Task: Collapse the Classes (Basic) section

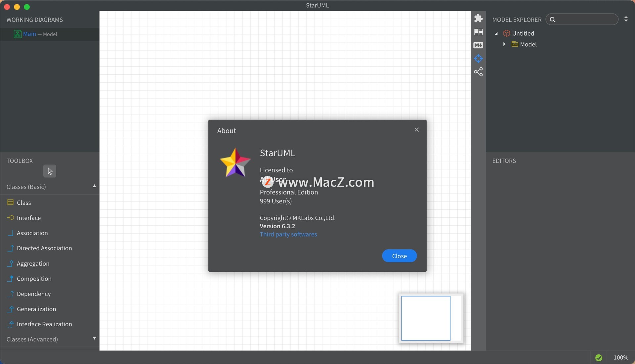Action: point(94,186)
